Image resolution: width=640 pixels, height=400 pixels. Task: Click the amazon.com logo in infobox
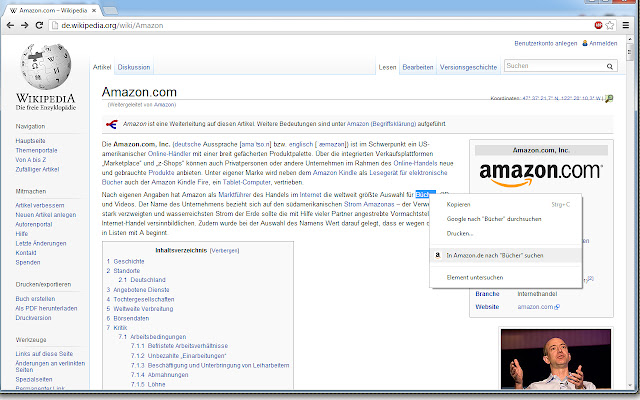point(541,174)
